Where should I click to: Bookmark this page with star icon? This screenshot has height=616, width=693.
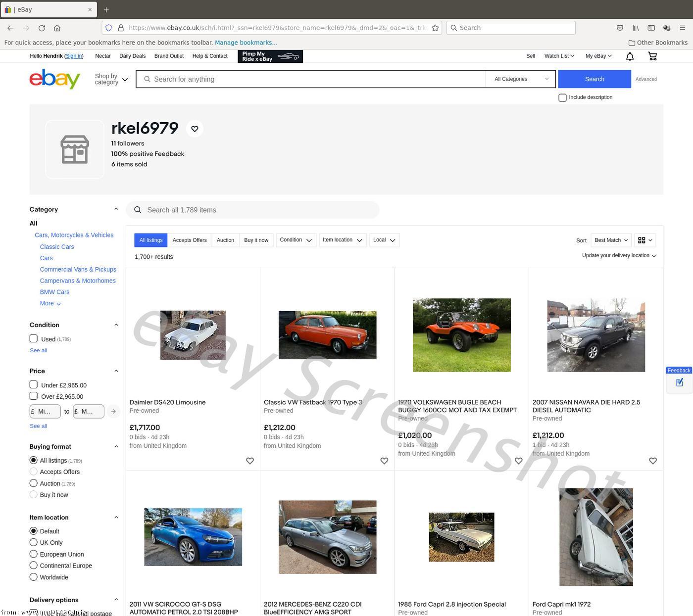435,28
